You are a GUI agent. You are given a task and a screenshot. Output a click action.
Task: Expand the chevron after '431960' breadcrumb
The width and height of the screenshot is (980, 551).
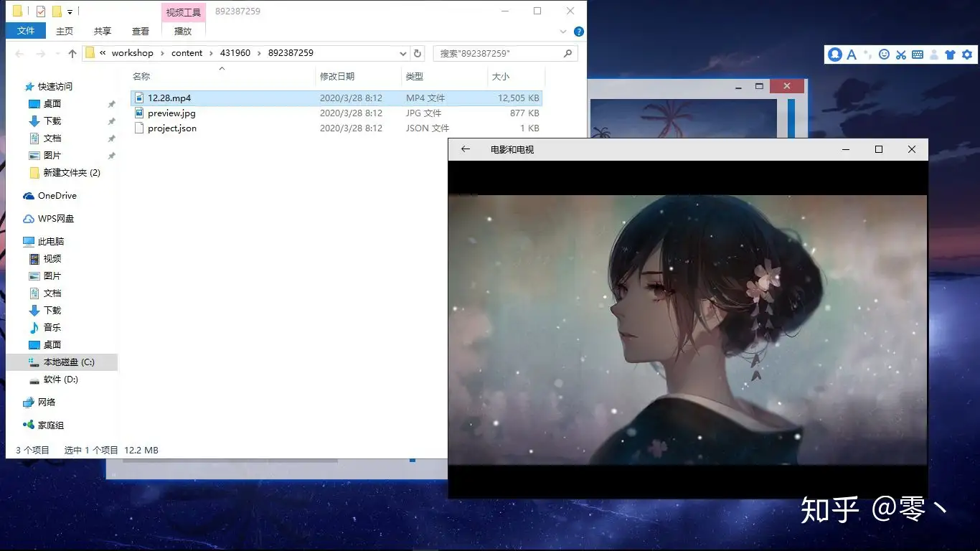259,53
